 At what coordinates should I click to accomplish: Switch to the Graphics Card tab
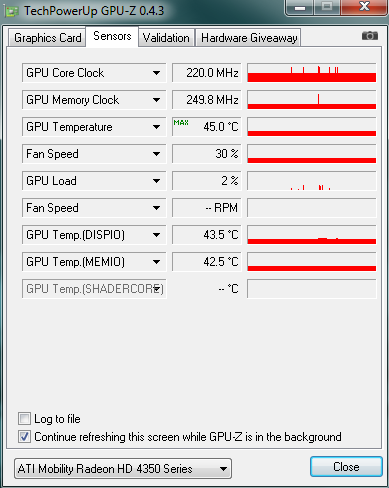(47, 38)
